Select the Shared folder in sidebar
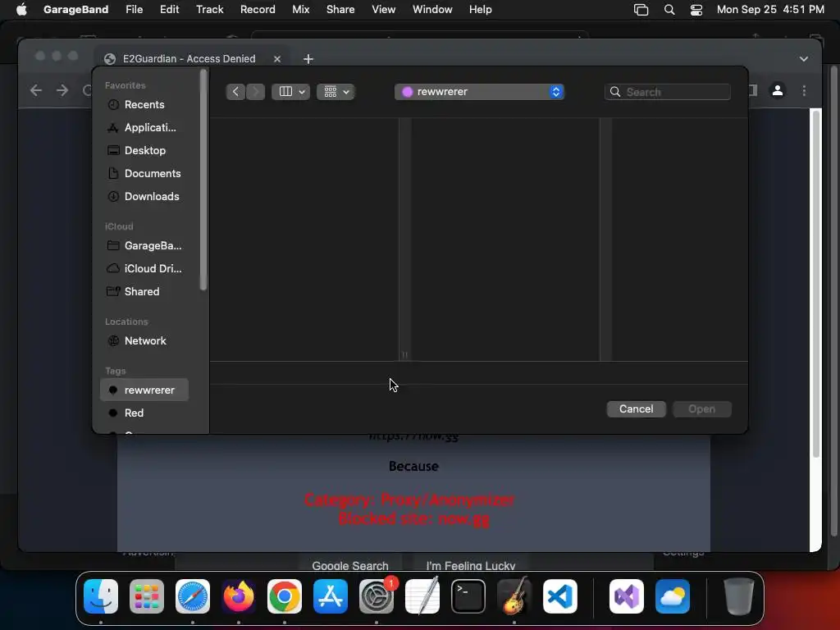Screen dimensions: 840x630 click(x=144, y=291)
